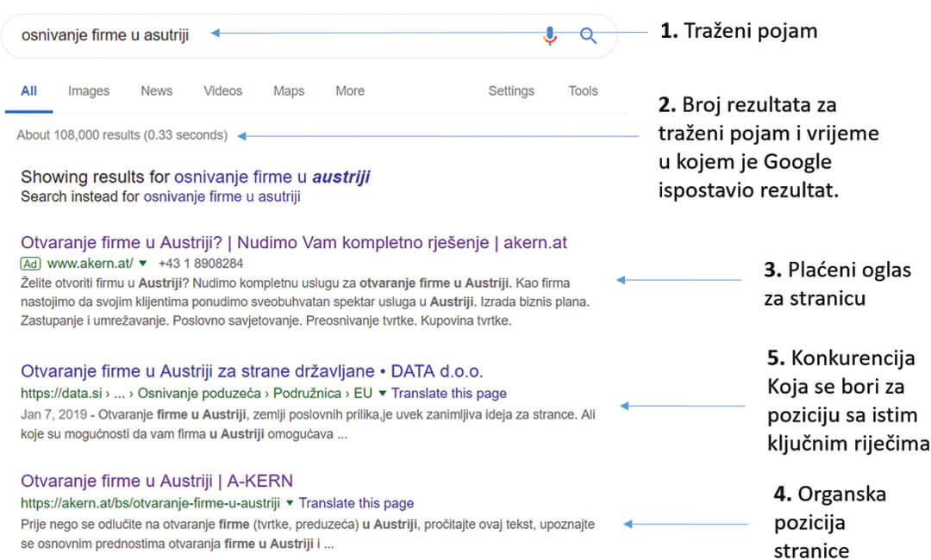Click the Ad badge label
Screen dimensions: 931x560
click(x=30, y=264)
